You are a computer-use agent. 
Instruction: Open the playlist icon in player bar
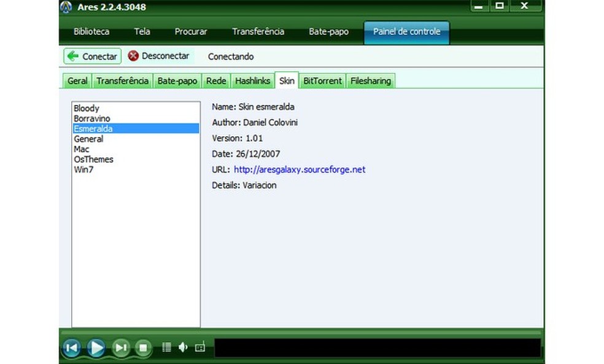166,347
